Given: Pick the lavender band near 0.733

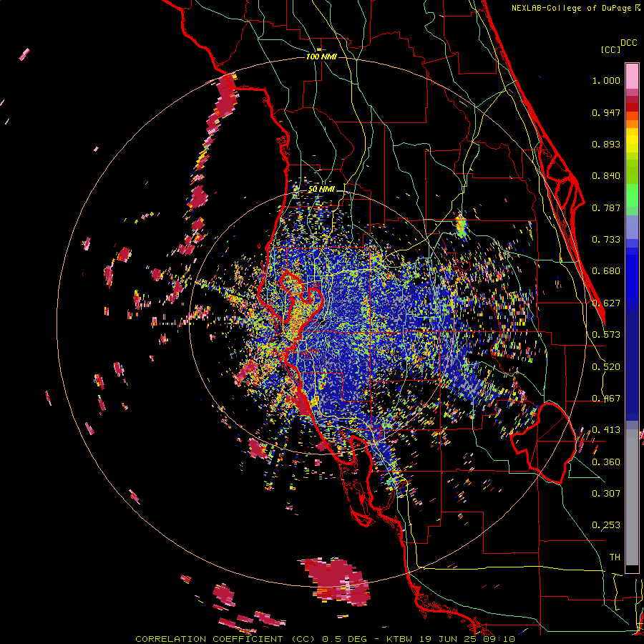Looking at the screenshot, I should click(x=632, y=227).
